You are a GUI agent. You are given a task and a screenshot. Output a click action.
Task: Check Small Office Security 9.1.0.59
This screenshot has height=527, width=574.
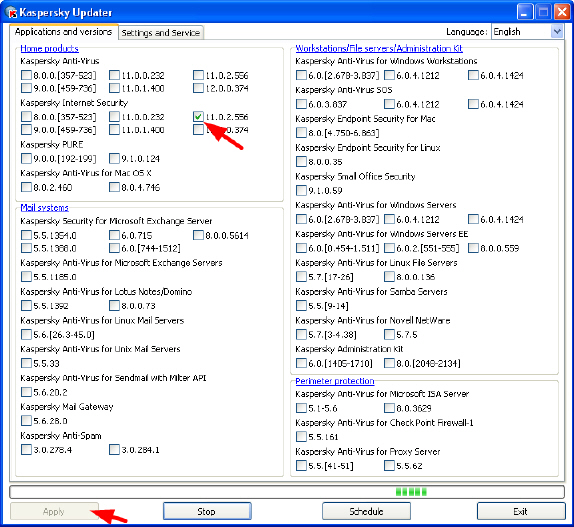[301, 190]
